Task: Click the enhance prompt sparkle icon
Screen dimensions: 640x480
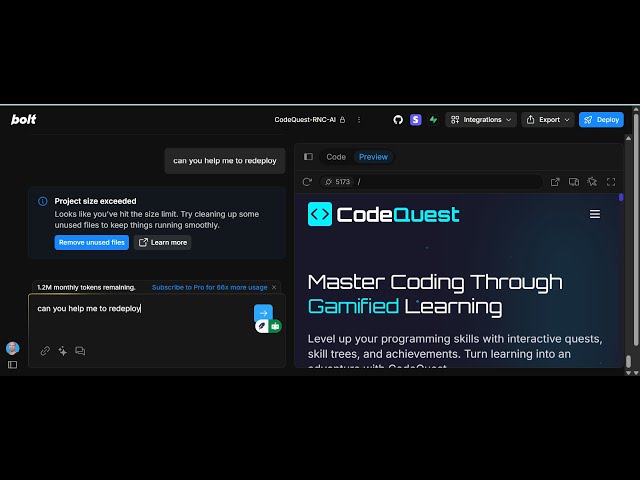Action: [62, 351]
